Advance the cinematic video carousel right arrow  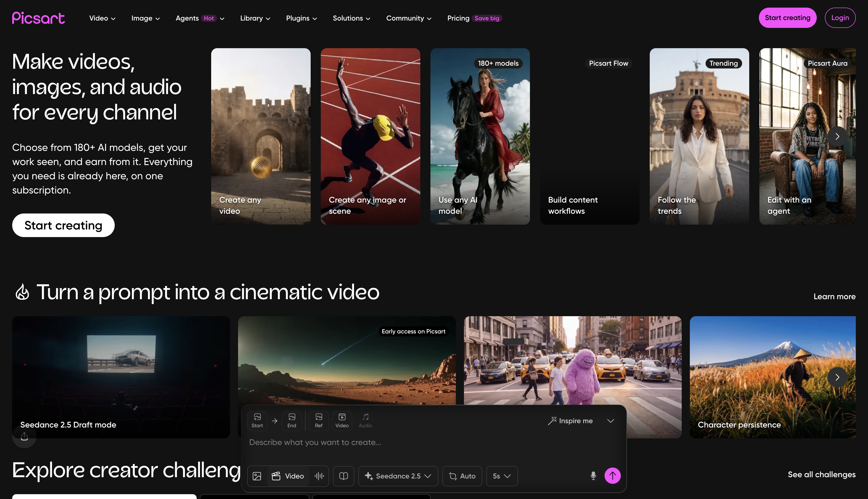click(837, 377)
